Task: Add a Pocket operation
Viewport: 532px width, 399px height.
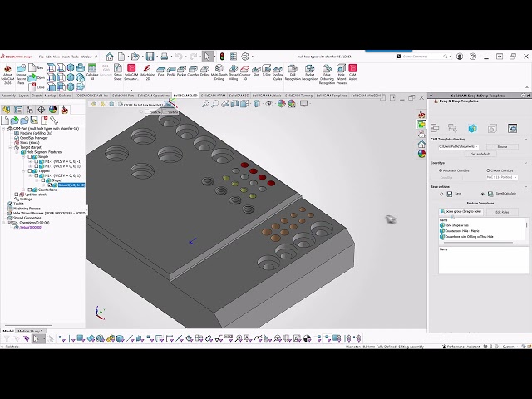Action: (181, 71)
